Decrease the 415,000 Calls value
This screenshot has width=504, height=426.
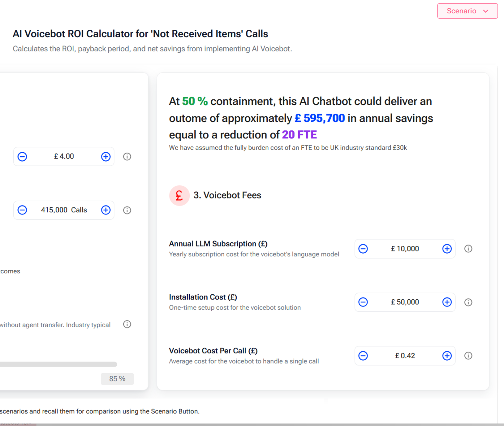tap(22, 210)
